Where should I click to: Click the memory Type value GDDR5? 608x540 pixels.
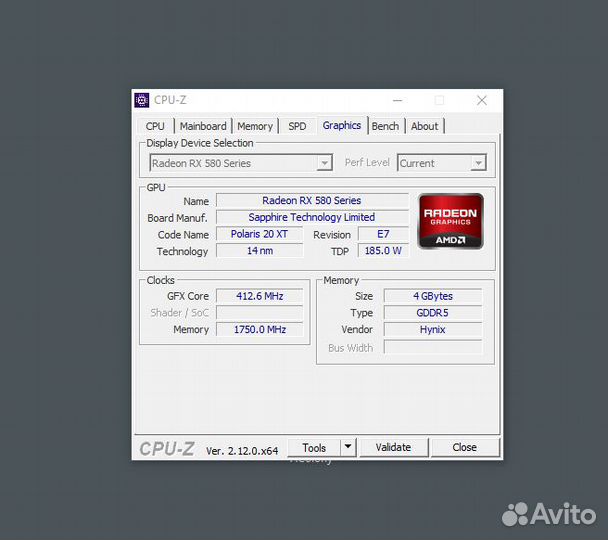pos(433,313)
